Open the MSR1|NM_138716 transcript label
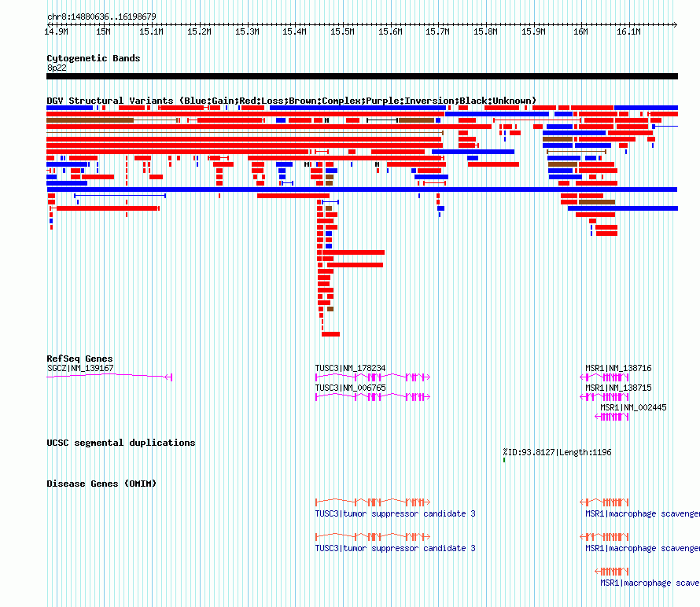This screenshot has height=607, width=700. [618, 368]
